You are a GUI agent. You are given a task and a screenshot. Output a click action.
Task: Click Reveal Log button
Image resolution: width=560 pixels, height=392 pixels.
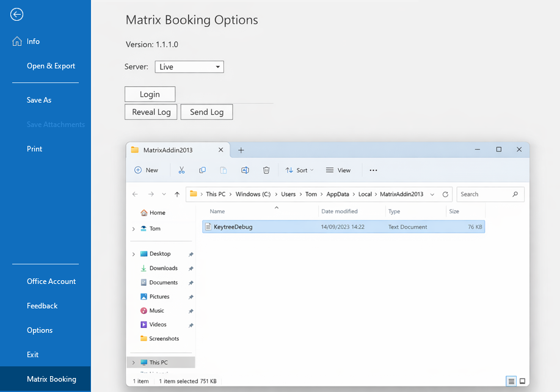[150, 112]
